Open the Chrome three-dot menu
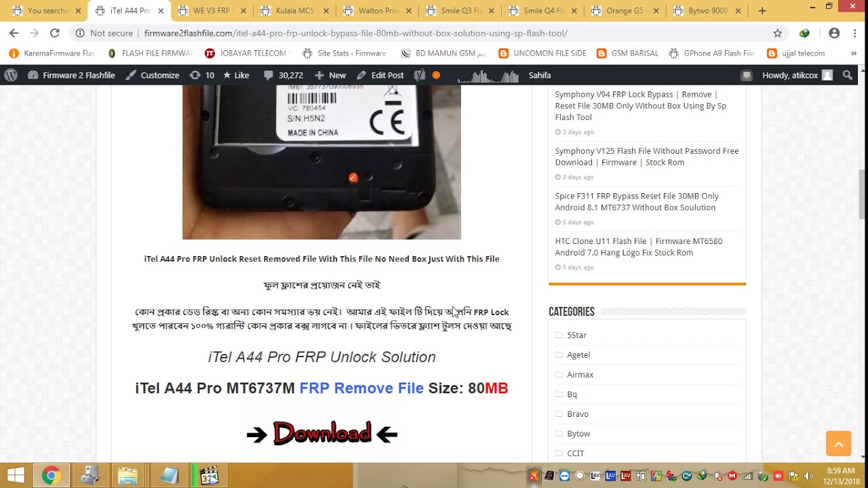The width and height of the screenshot is (868, 488). pos(854,33)
